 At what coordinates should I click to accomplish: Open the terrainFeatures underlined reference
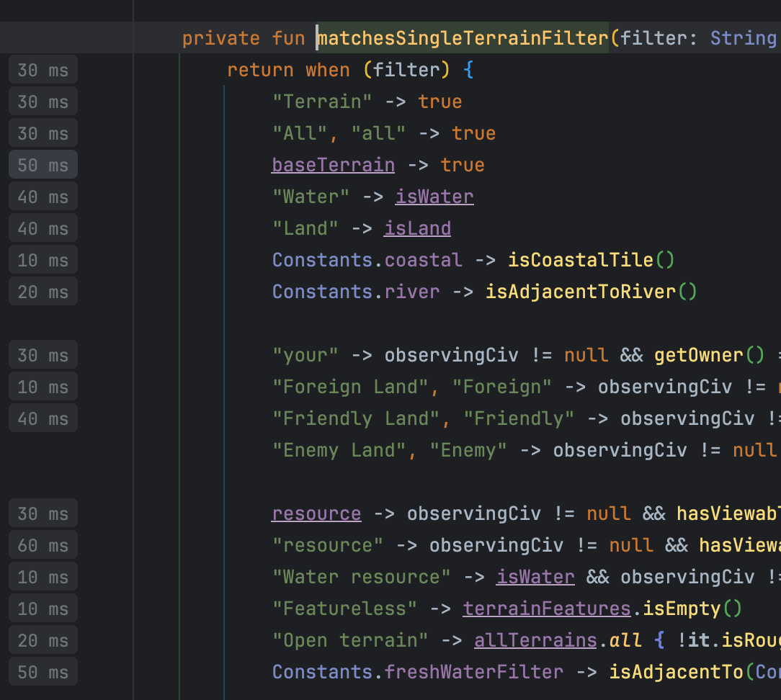point(546,608)
